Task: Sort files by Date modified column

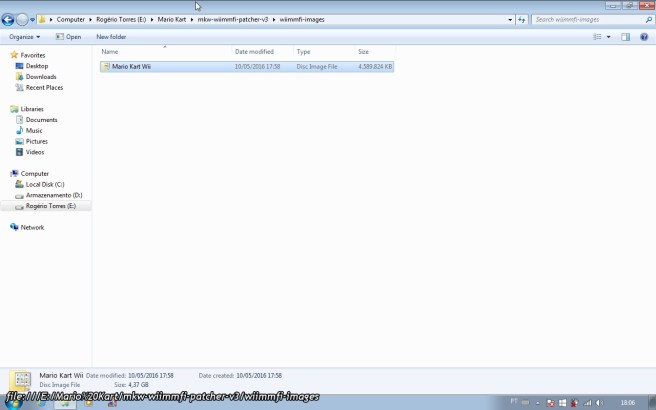Action: pyautogui.click(x=254, y=51)
